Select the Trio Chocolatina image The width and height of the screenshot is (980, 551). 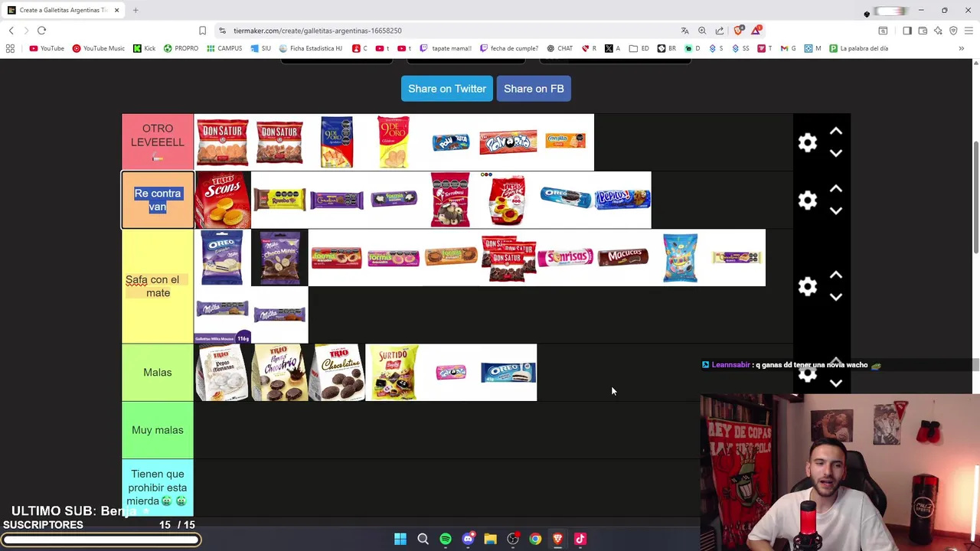click(x=337, y=372)
